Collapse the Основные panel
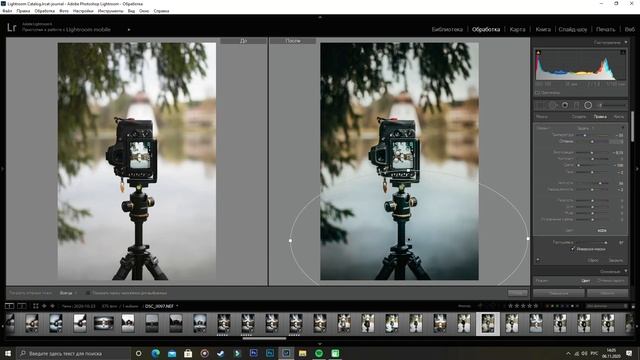This screenshot has width=640, height=360. [x=626, y=271]
